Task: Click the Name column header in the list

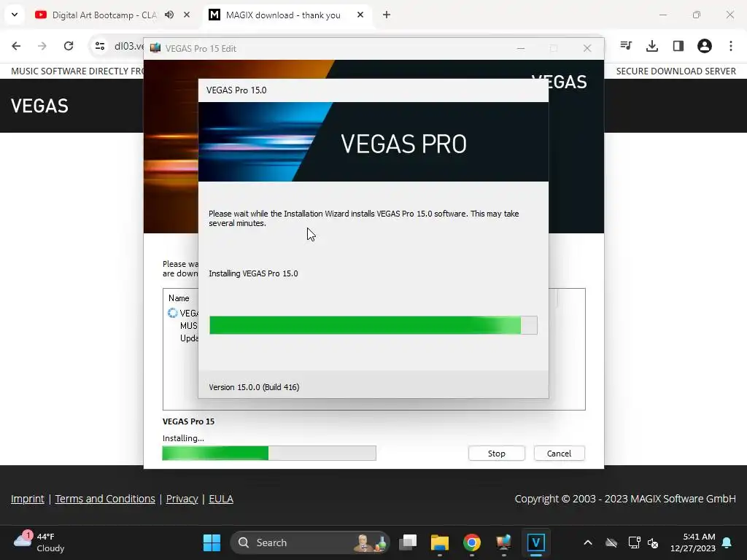Action: coord(179,298)
